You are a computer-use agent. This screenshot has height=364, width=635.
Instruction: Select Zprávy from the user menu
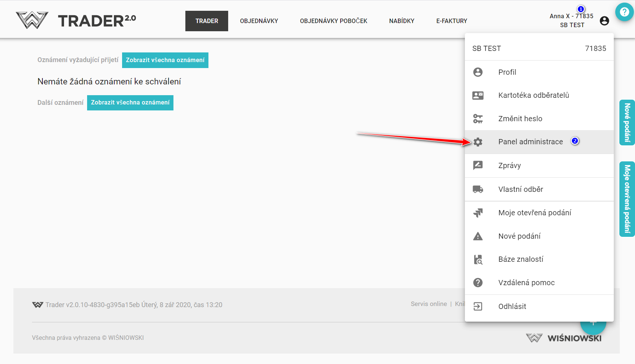point(510,165)
